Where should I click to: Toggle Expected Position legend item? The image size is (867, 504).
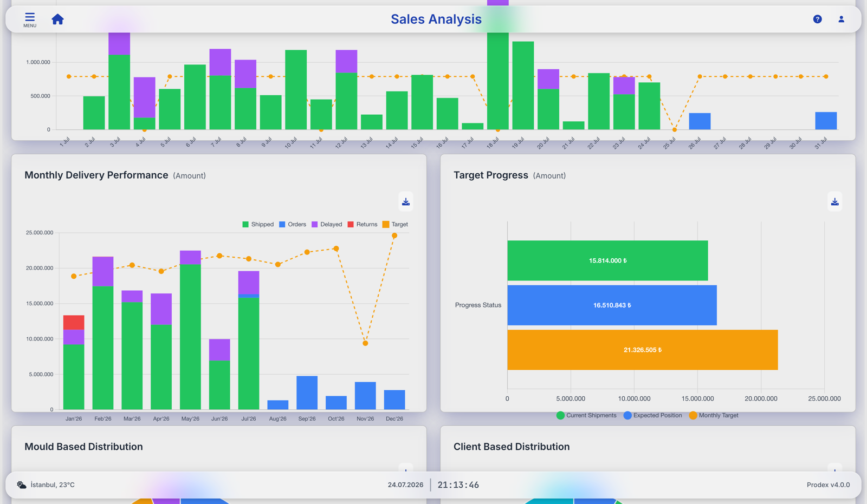653,415
